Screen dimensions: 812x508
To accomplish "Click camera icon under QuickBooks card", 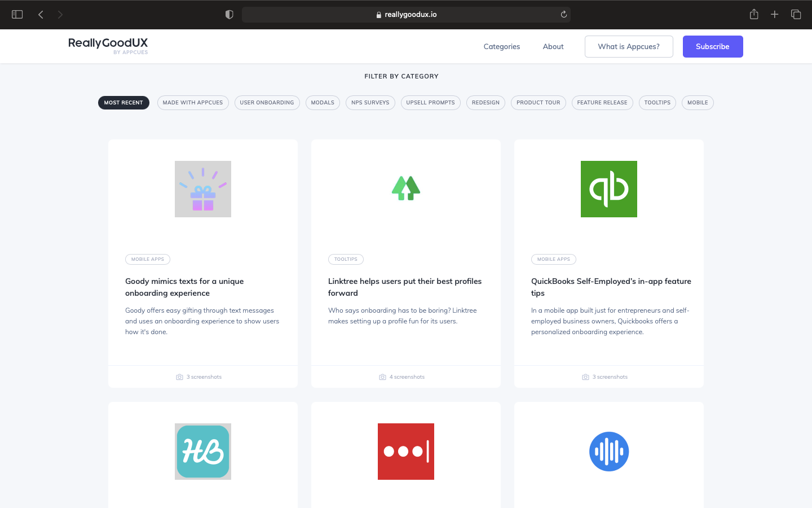I will pyautogui.click(x=585, y=377).
